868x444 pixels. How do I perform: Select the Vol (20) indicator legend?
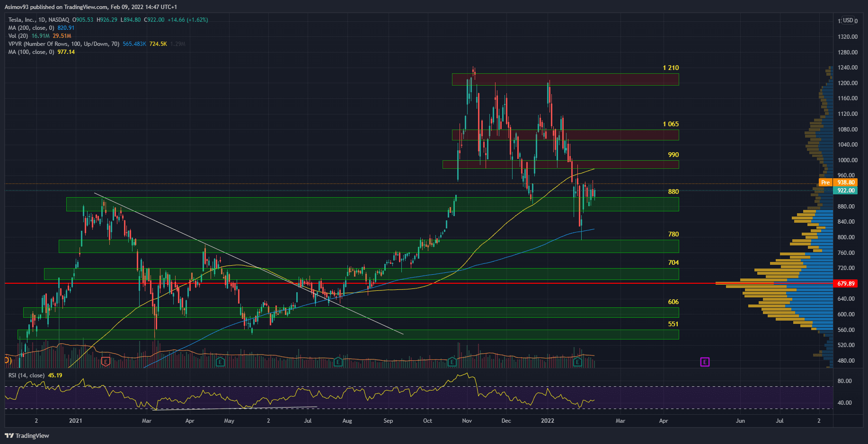18,36
